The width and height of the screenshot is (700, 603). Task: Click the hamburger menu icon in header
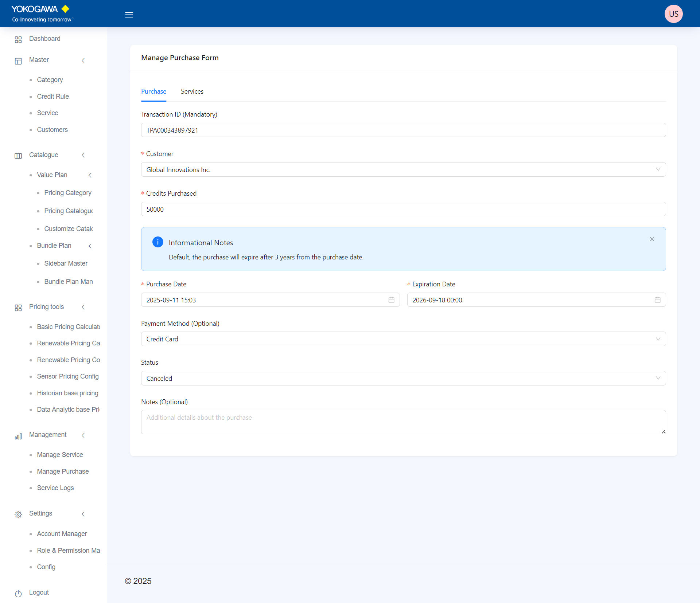click(129, 15)
